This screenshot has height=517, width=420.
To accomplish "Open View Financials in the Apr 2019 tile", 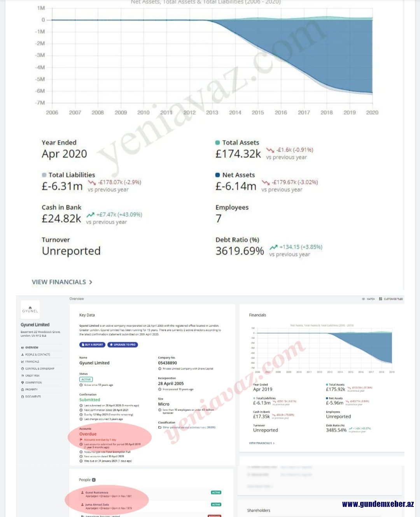I will click(262, 443).
